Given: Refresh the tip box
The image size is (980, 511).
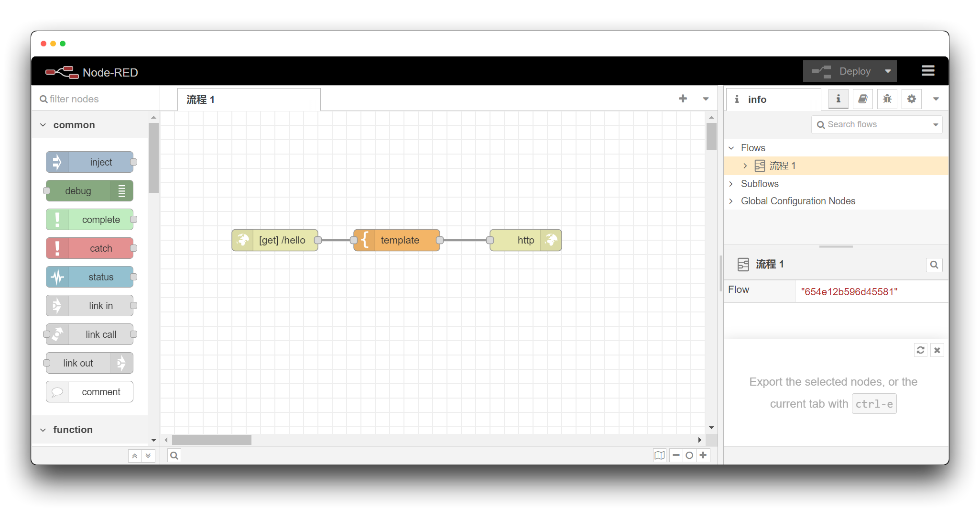Looking at the screenshot, I should (x=921, y=350).
